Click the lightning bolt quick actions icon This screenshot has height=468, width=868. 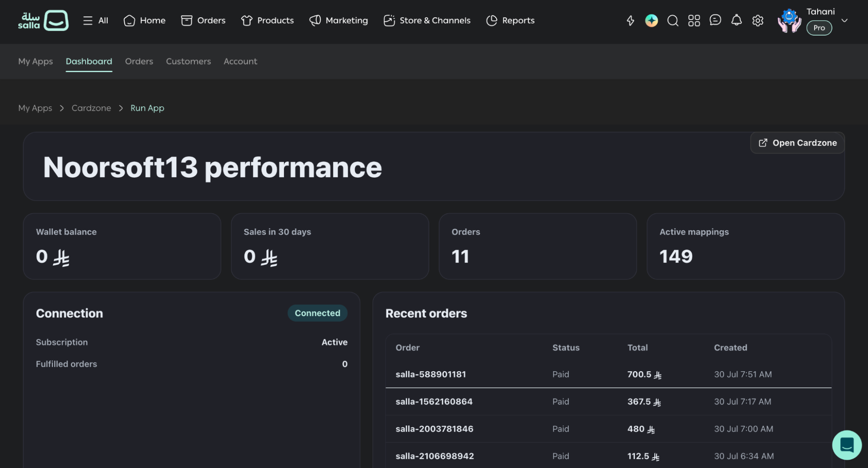[630, 20]
